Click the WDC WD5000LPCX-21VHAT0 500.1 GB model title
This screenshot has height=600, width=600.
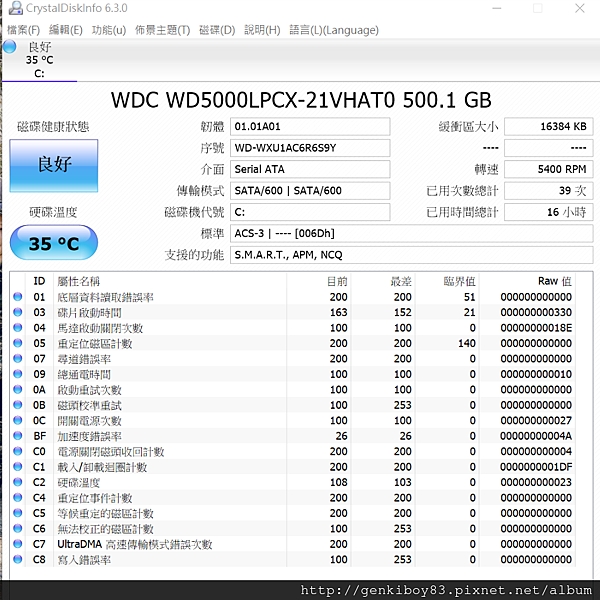point(301,100)
